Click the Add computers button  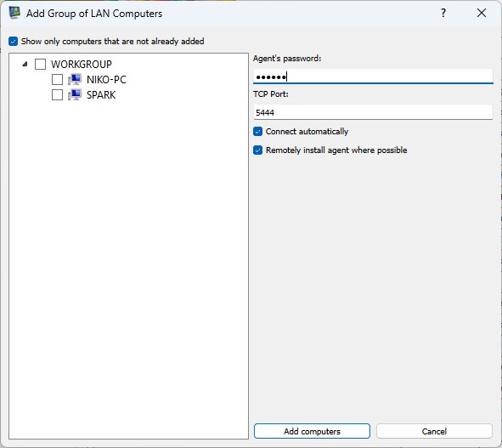(312, 431)
